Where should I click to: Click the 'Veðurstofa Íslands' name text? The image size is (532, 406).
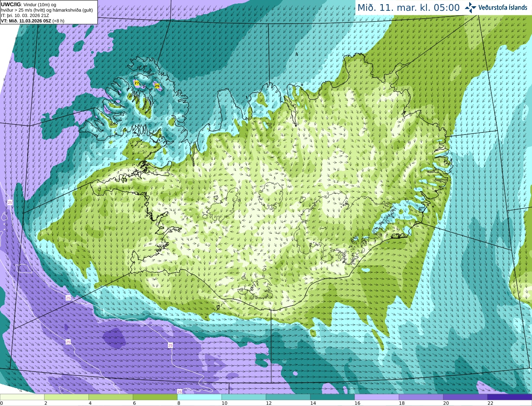pos(502,7)
